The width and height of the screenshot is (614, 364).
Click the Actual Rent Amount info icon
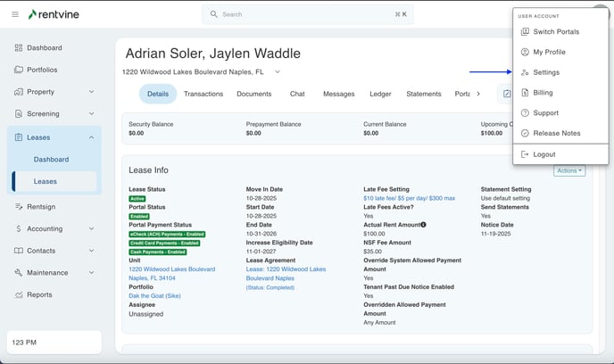pyautogui.click(x=423, y=224)
